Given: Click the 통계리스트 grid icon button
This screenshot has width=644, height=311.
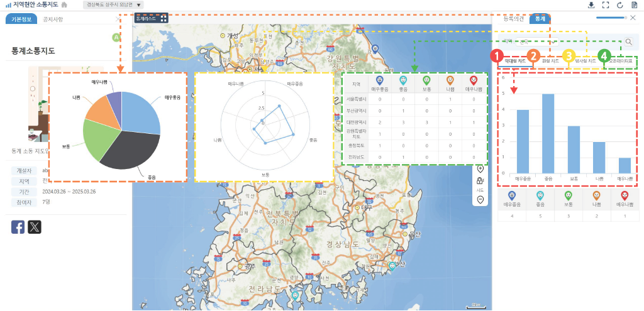Looking at the screenshot, I should (x=164, y=18).
